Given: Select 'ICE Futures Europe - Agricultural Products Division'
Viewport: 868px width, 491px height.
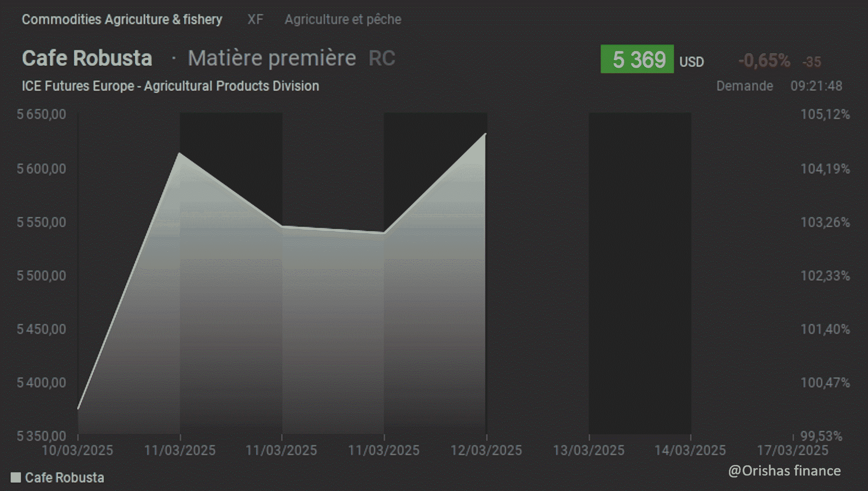Looking at the screenshot, I should point(170,86).
